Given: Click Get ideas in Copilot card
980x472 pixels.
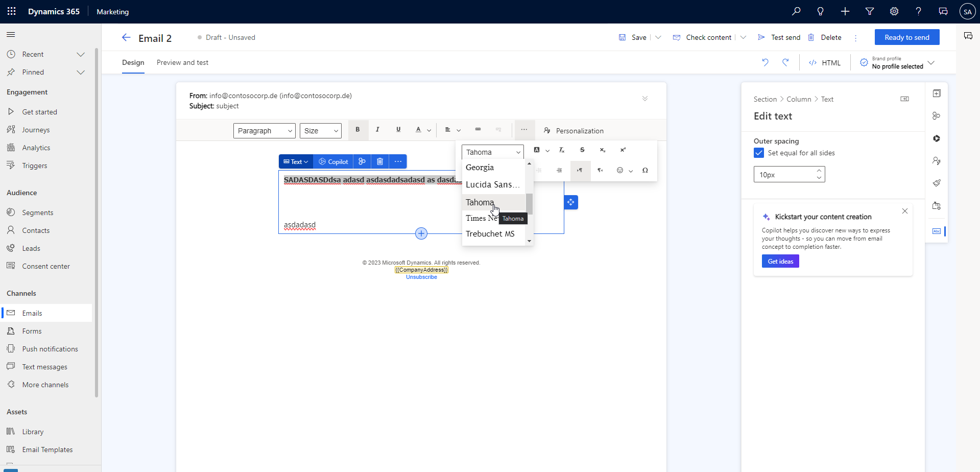Looking at the screenshot, I should coord(780,261).
